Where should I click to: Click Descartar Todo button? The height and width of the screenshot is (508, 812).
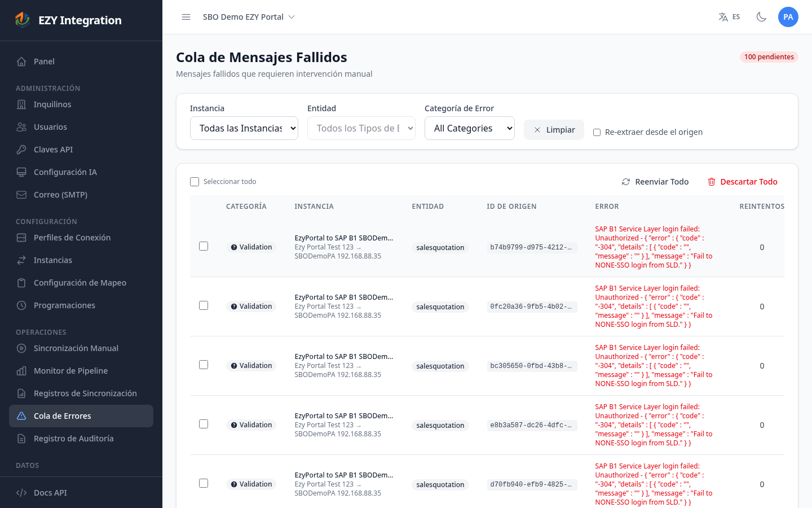[x=742, y=182]
